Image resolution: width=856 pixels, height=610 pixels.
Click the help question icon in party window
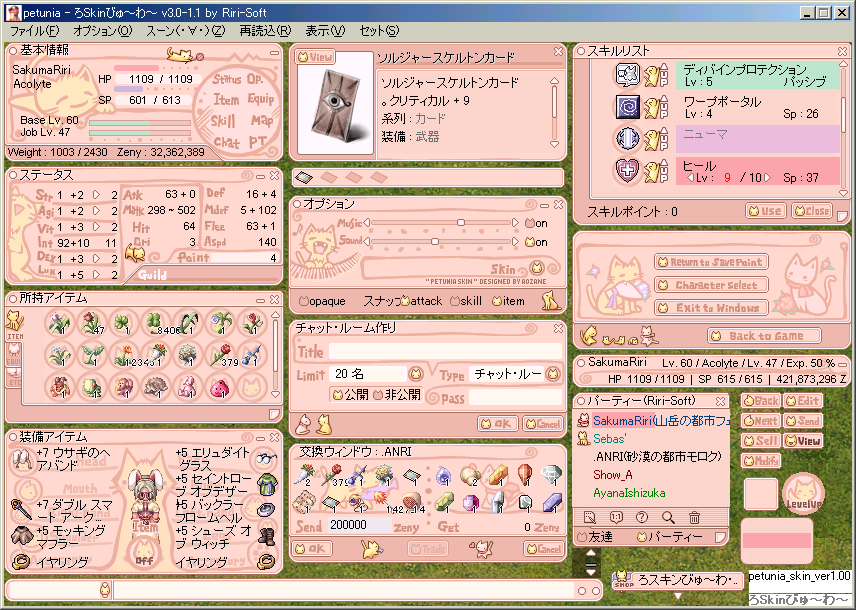[x=642, y=517]
